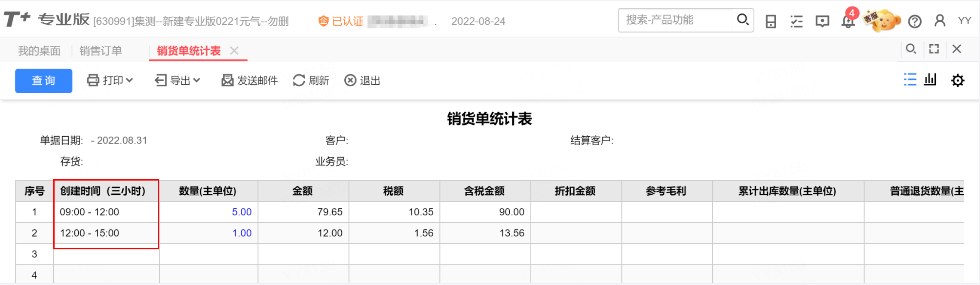This screenshot has width=980, height=285.
Task: Send report via 发送邮件
Action: click(250, 80)
